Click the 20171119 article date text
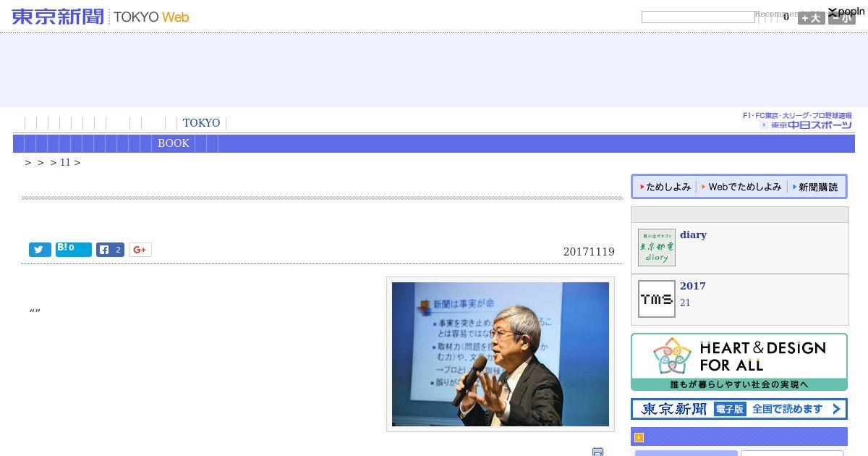This screenshot has width=868, height=456. click(x=589, y=252)
